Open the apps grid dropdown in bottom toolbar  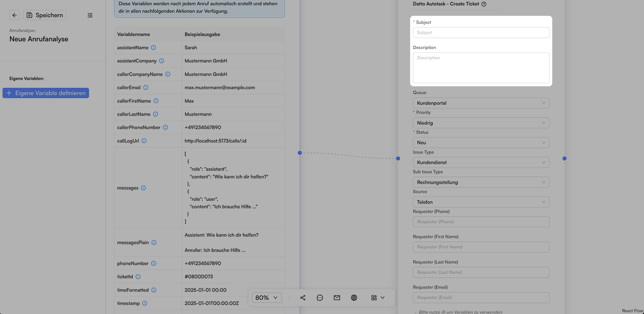378,298
